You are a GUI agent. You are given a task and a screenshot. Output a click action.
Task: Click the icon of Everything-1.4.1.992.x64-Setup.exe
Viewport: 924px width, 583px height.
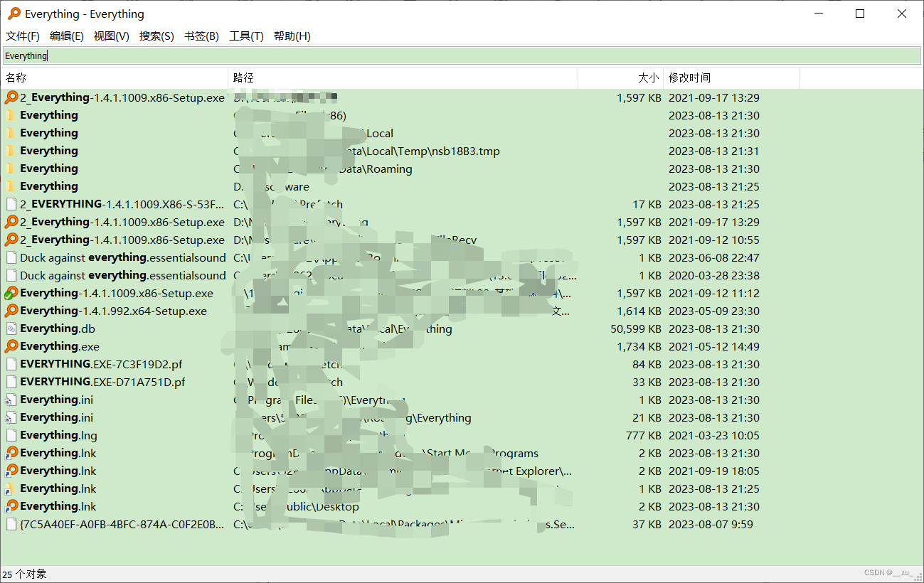pos(11,311)
